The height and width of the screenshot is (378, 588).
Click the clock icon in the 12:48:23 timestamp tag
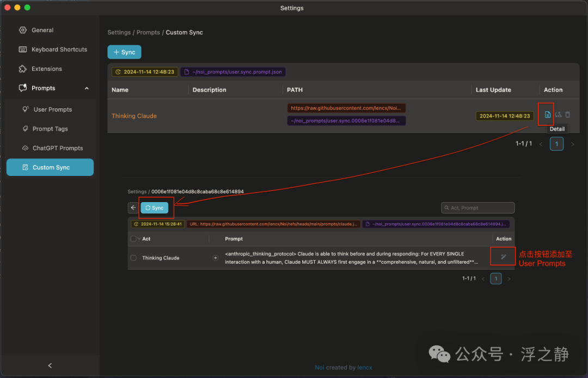point(118,72)
